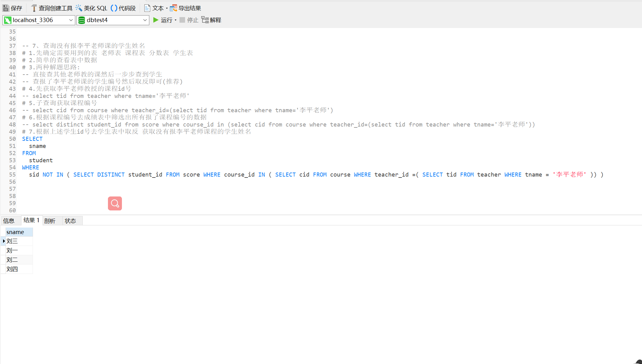Click the sname column header

19,232
